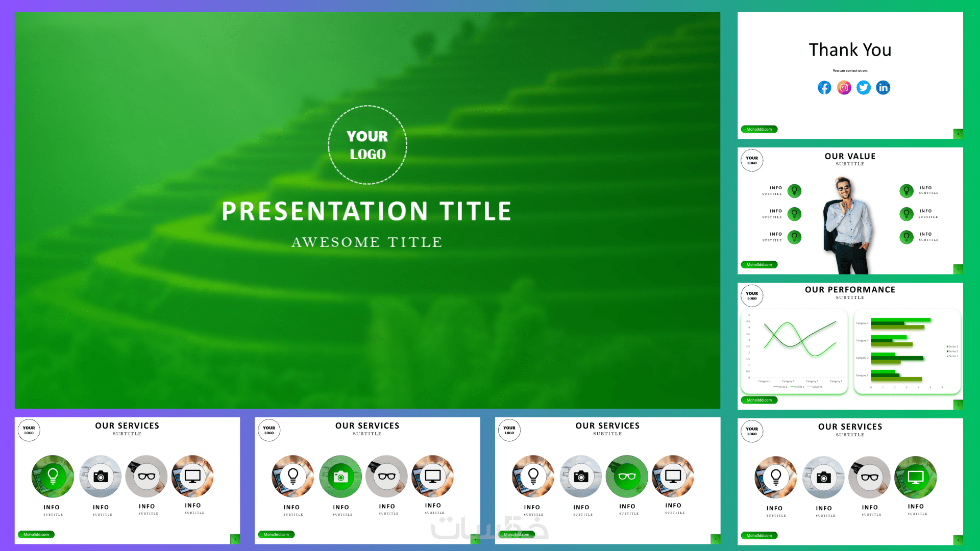980x551 pixels.
Task: Click the Moho3dd.com button on first services slide
Action: tap(36, 534)
